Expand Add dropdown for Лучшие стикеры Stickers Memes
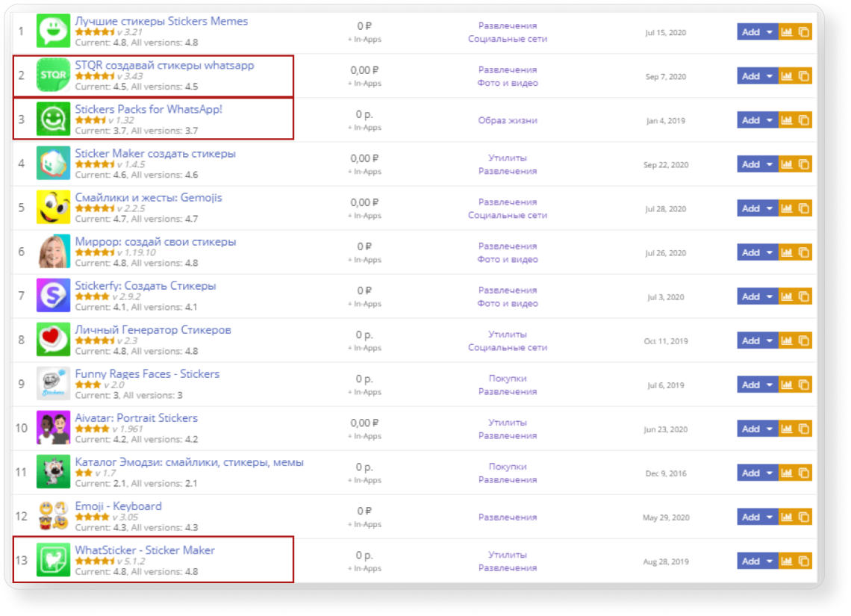Image resolution: width=851 pixels, height=616 pixels. coord(770,32)
